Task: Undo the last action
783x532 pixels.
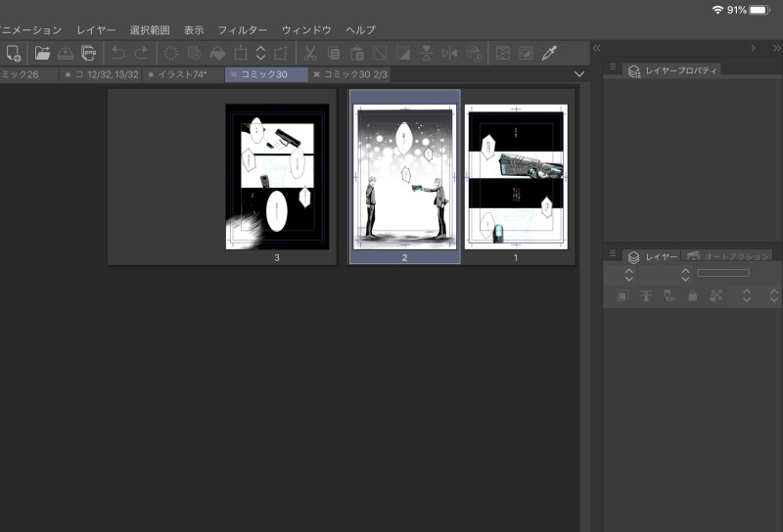Action: pos(117,53)
